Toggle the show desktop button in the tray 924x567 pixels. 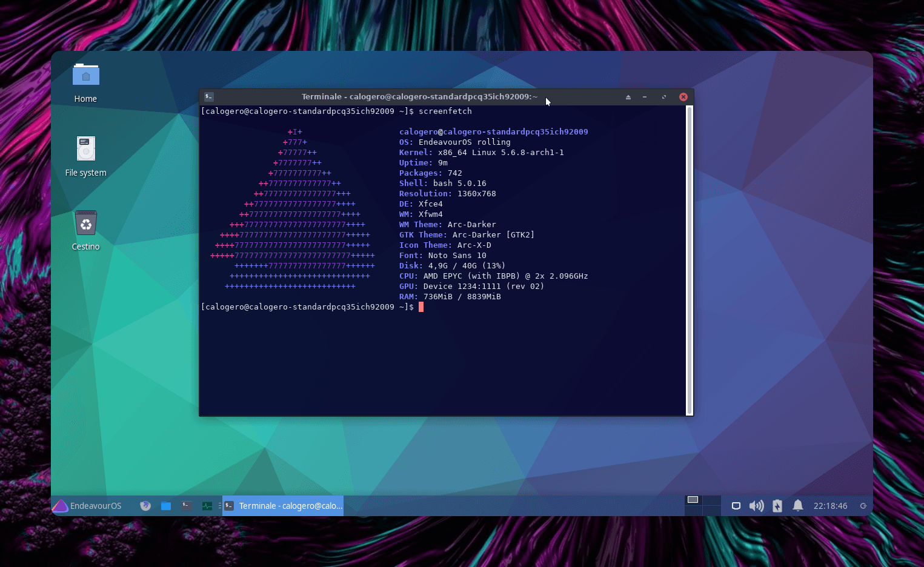736,506
